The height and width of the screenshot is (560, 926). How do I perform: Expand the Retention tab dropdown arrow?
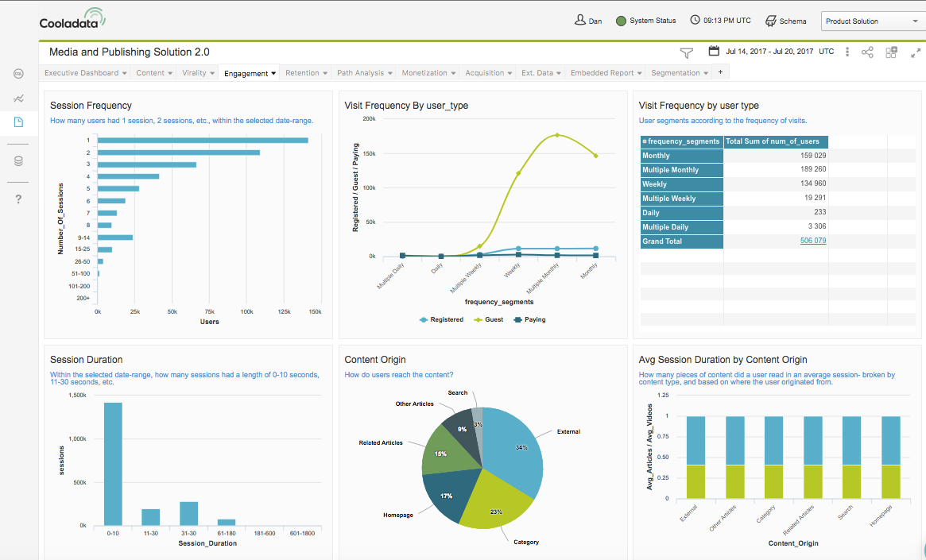click(325, 73)
